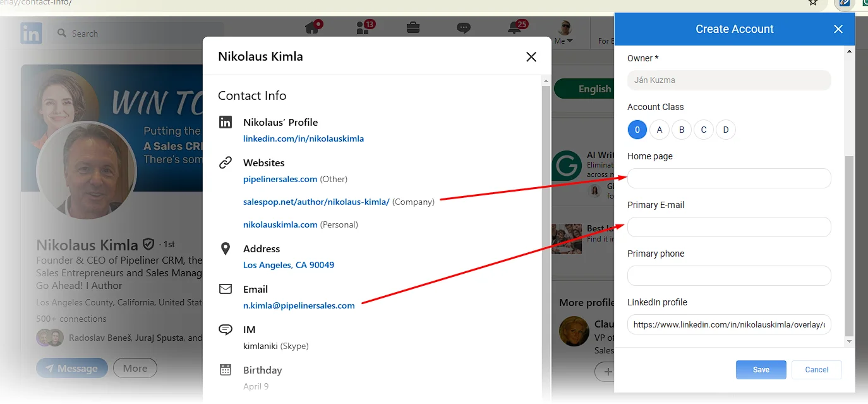Click scroll down arrow in Create Account panel

[x=849, y=342]
